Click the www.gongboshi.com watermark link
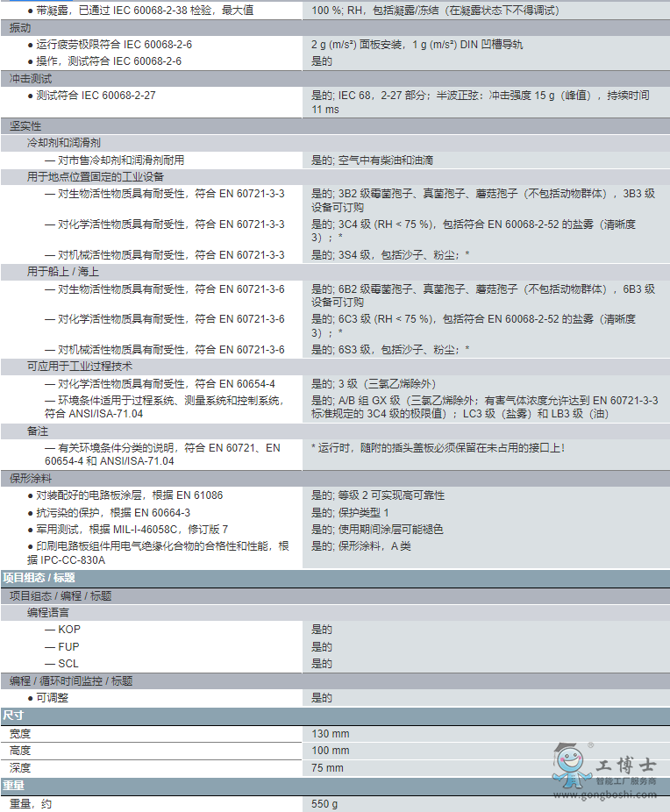 tap(618, 794)
